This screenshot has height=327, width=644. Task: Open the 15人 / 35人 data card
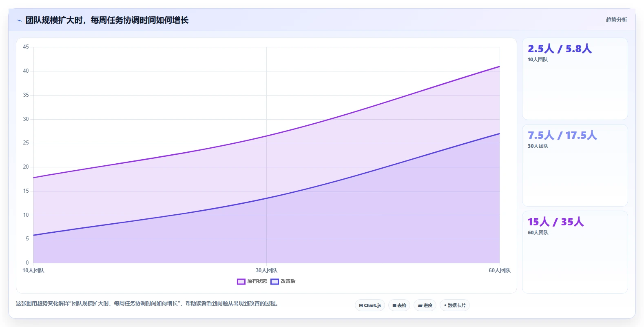tap(575, 252)
